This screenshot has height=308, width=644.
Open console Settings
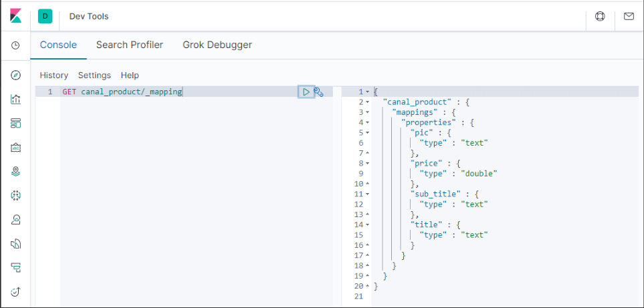point(94,75)
